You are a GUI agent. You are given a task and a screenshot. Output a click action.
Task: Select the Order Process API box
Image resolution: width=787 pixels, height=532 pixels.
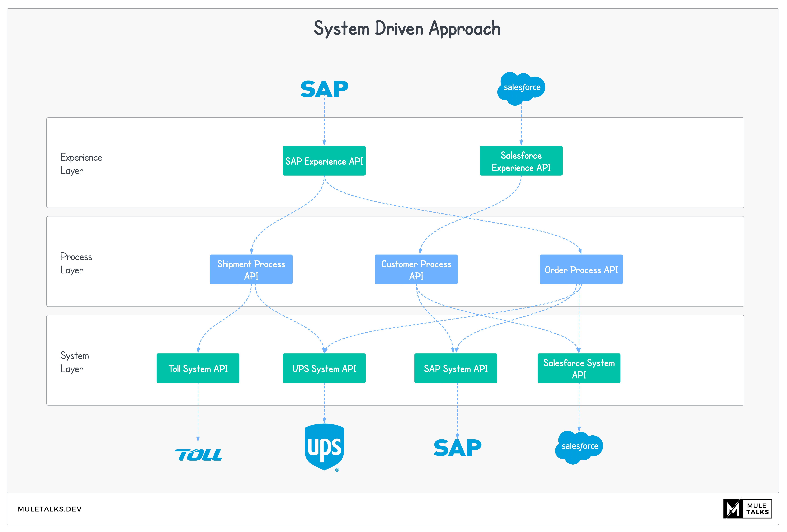click(581, 270)
